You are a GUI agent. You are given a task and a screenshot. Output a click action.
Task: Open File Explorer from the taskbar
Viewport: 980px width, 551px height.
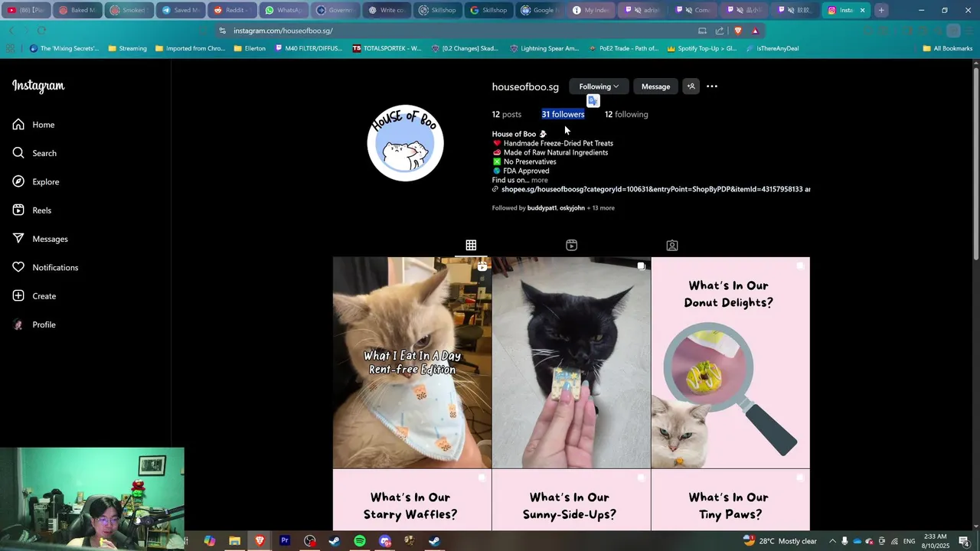[x=234, y=541]
